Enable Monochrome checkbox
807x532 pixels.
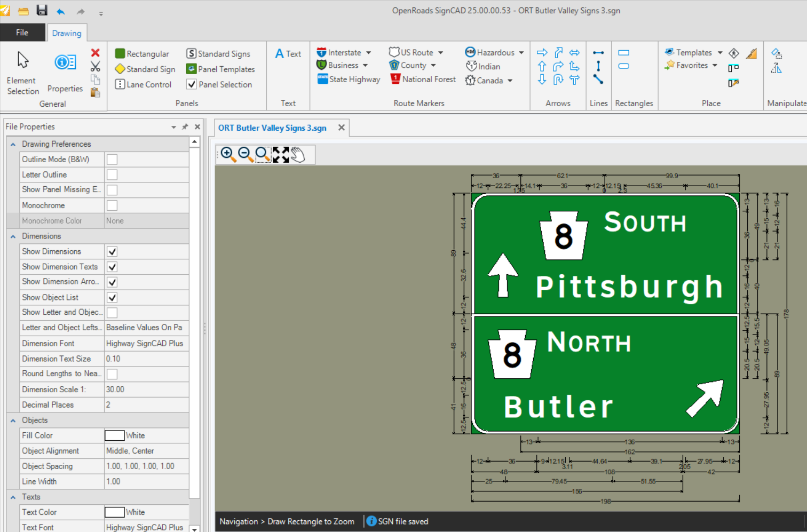[x=112, y=205]
